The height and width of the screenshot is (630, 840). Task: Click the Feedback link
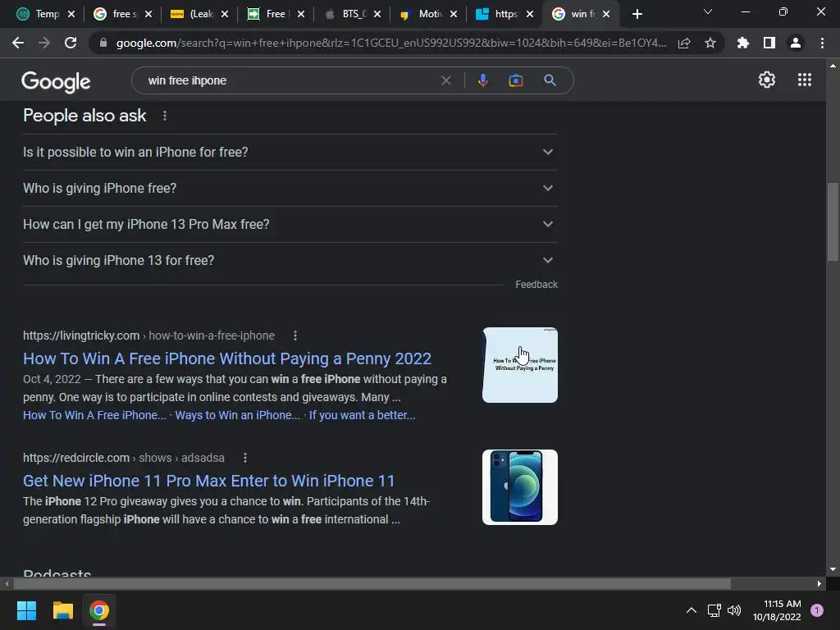536,285
